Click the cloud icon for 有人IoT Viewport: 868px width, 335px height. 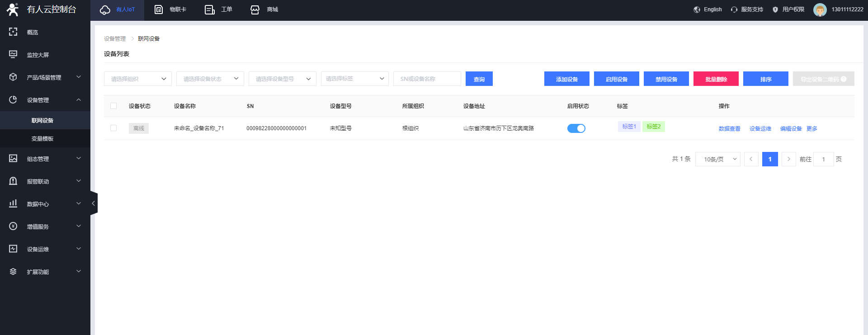pyautogui.click(x=105, y=10)
